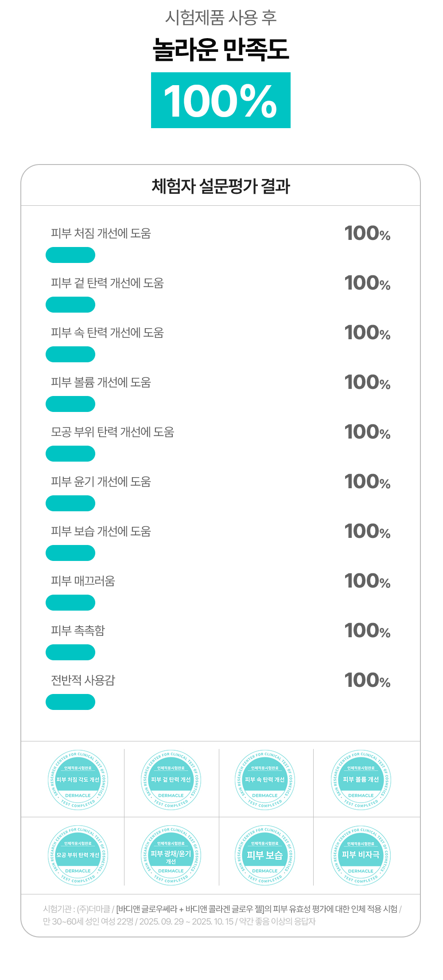Select the teal bar under 전반적 사용감

click(70, 702)
